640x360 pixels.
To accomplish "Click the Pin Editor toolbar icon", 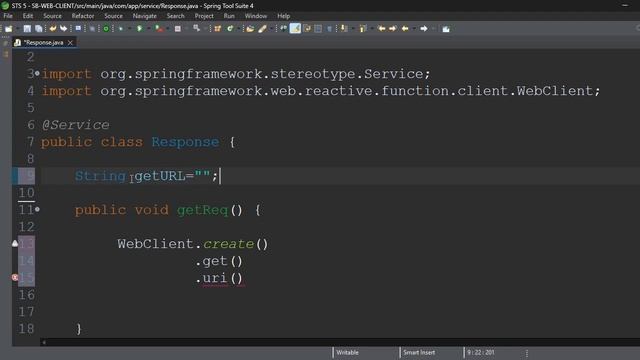I will 446,29.
